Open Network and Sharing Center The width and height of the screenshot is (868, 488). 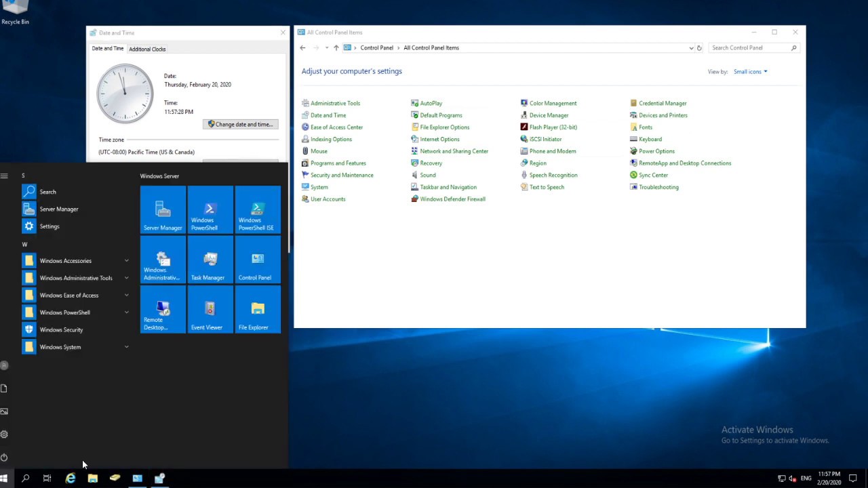tap(450, 151)
